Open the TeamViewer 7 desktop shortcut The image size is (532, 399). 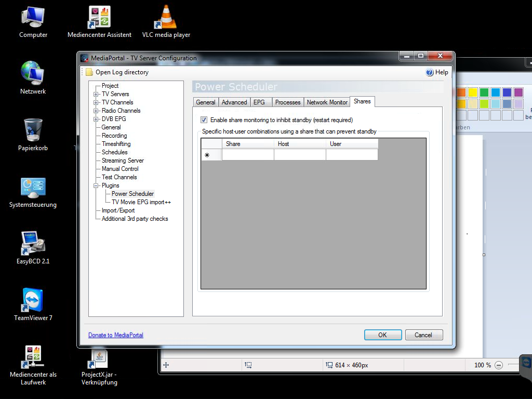click(33, 300)
